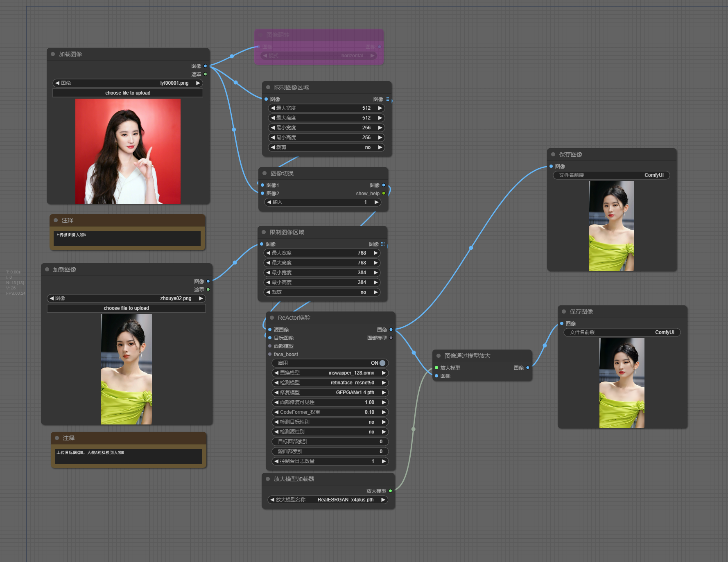Collapse the 图像切换 node title dot
The height and width of the screenshot is (562, 728).
(x=265, y=173)
